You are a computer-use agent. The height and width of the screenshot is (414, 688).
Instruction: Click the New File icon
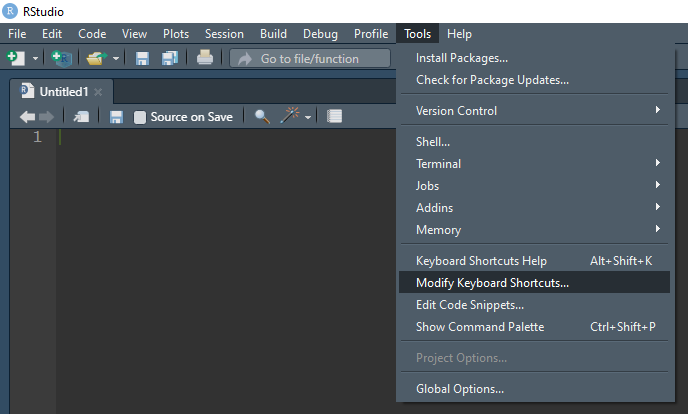click(16, 58)
